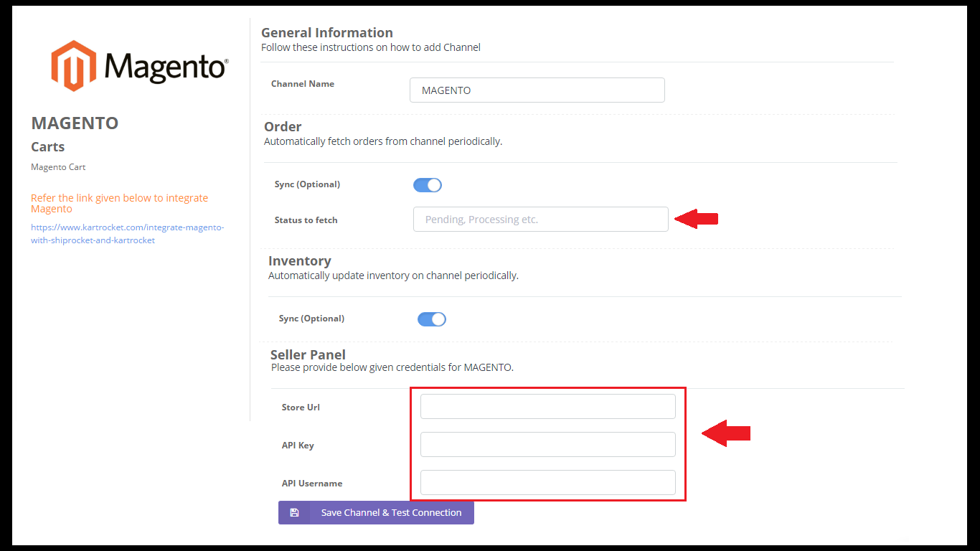Click red arrow beside the credentials box
Image resolution: width=980 pixels, height=551 pixels.
(x=725, y=433)
